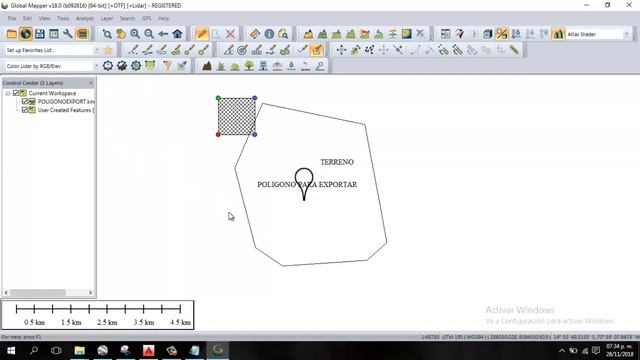
Task: Click the Lidar ground mountain icon
Action: point(207,66)
